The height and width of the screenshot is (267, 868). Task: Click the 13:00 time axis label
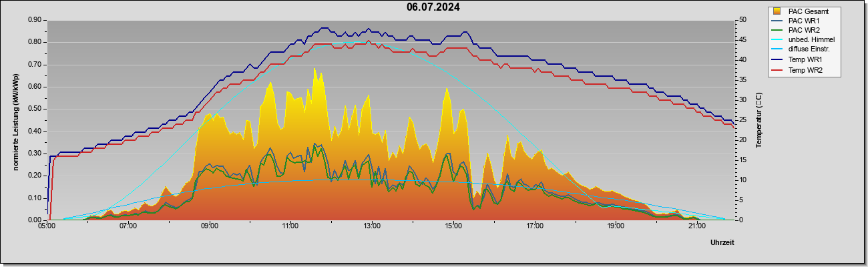pos(372,226)
